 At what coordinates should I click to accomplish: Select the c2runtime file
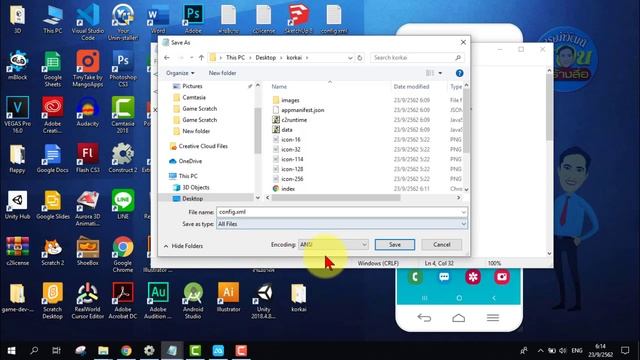pos(294,120)
